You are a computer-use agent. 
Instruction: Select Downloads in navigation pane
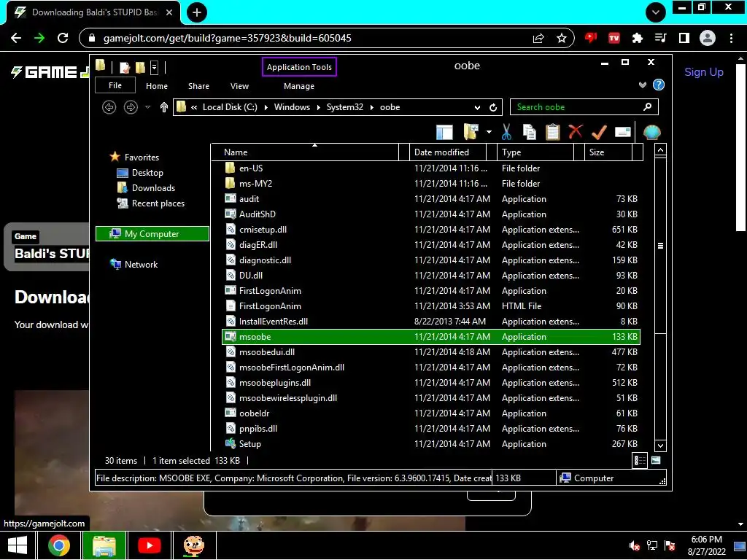point(153,187)
